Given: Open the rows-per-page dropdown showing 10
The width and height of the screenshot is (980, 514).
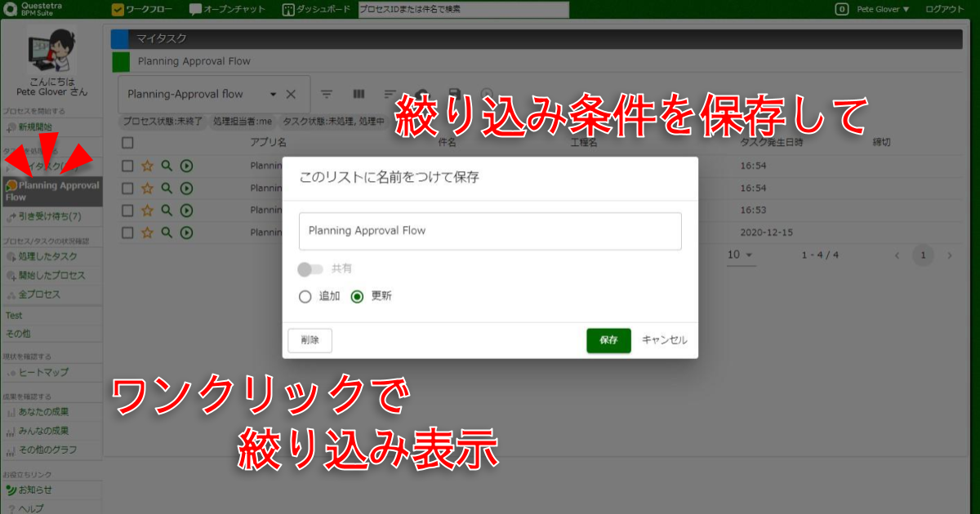Looking at the screenshot, I should 741,255.
